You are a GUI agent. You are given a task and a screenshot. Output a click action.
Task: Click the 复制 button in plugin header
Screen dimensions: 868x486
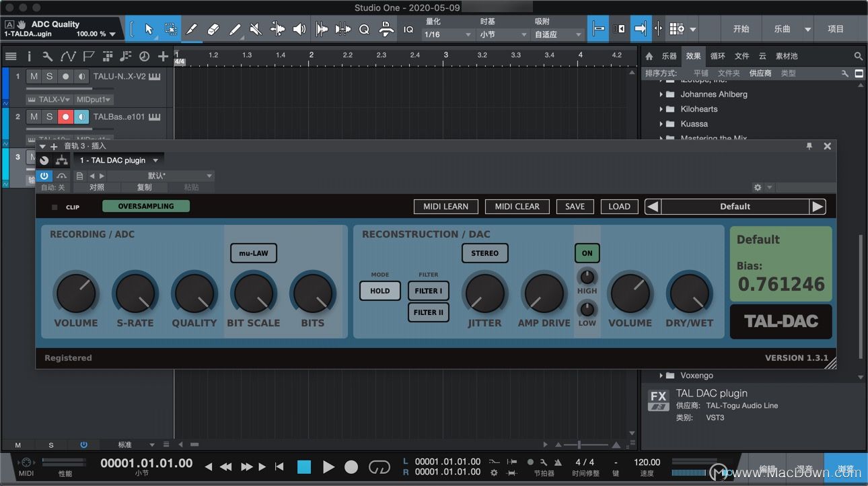click(144, 187)
